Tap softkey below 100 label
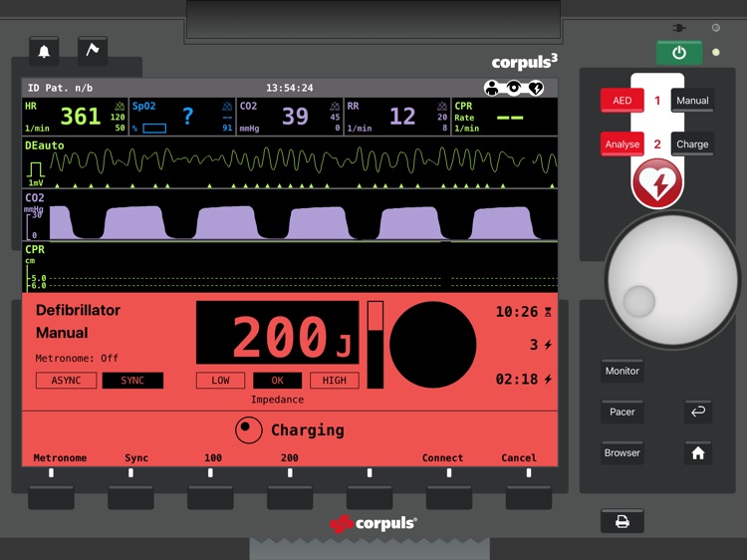The image size is (747, 560). [x=210, y=498]
